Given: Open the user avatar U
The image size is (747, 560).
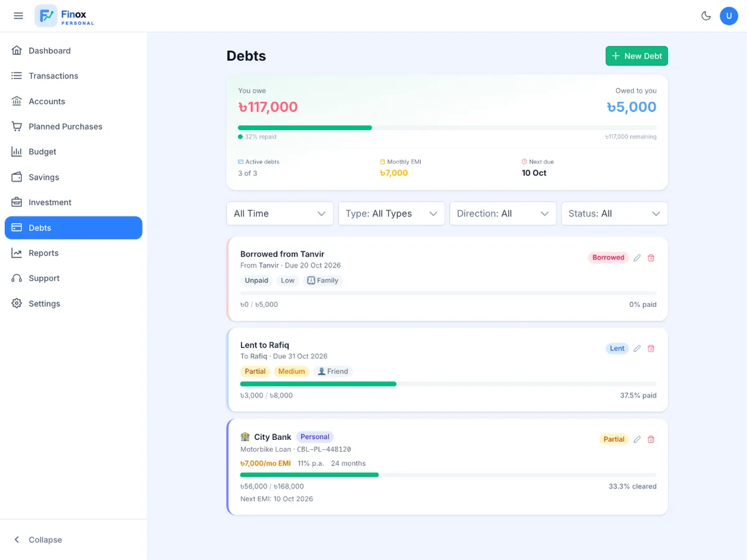Looking at the screenshot, I should pyautogui.click(x=729, y=16).
